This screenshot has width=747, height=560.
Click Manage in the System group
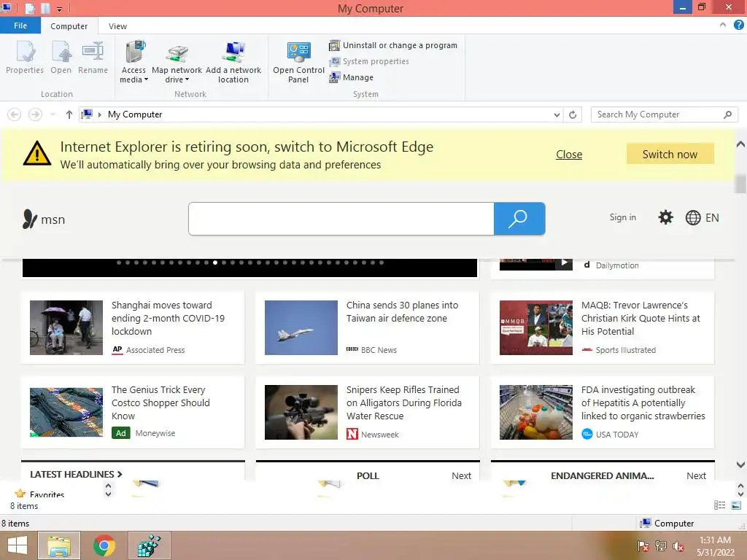[x=352, y=77]
